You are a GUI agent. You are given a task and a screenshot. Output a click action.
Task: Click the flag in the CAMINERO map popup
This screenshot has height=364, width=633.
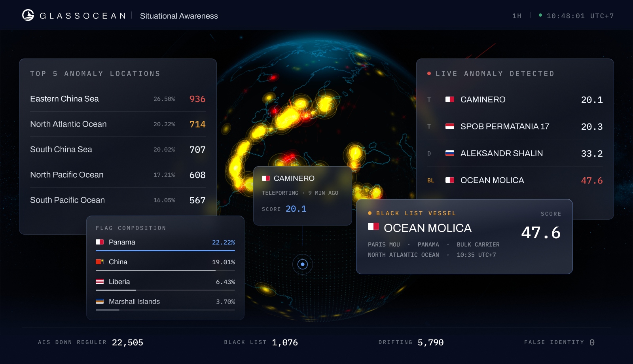tap(266, 178)
